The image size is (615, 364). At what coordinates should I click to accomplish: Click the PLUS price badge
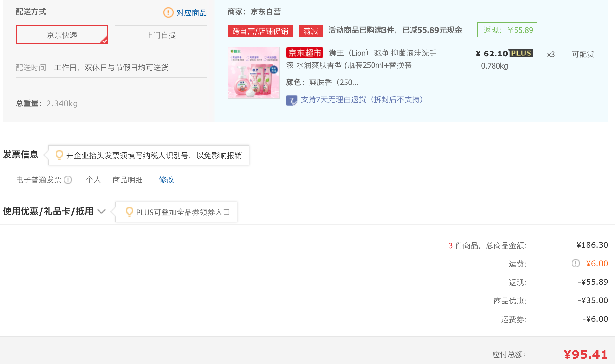(x=521, y=53)
